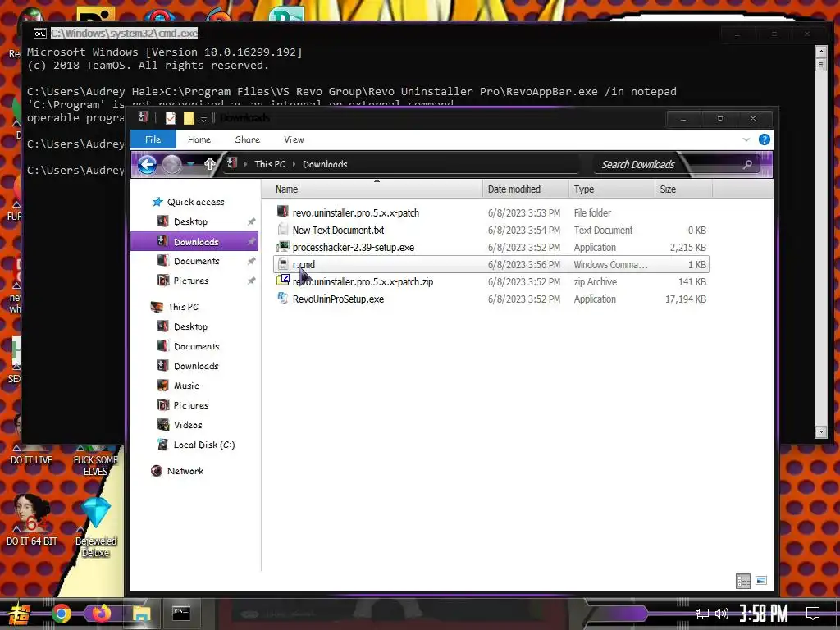Open the volume speaker tray icon
840x630 pixels.
[722, 614]
